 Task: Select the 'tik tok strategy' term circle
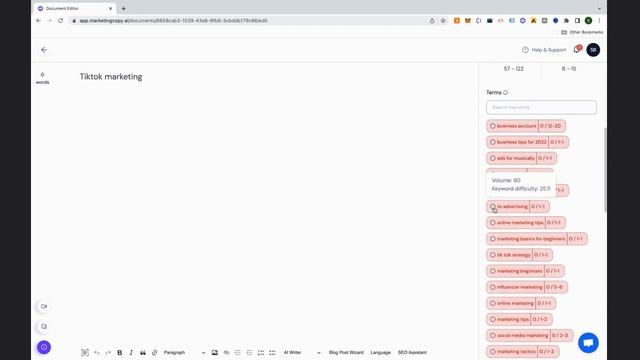493,255
